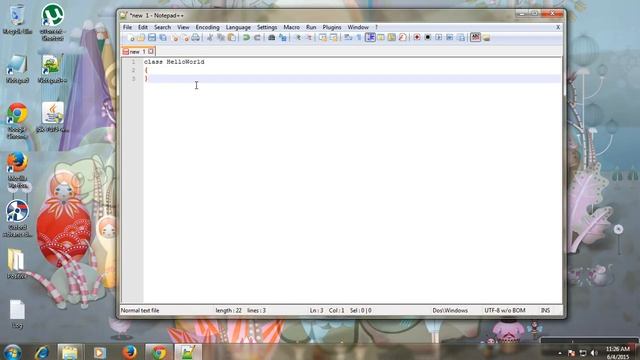
Task: Open the File menu
Action: [x=127, y=27]
